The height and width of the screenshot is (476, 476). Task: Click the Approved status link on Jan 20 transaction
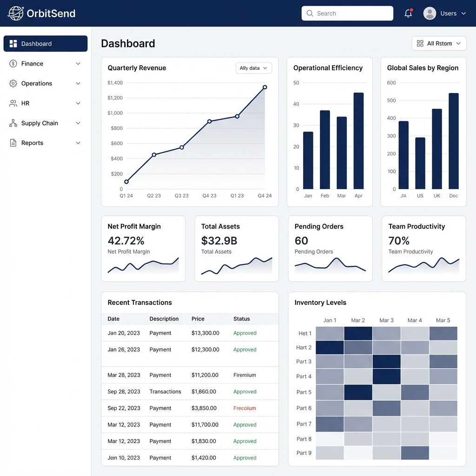tap(245, 333)
